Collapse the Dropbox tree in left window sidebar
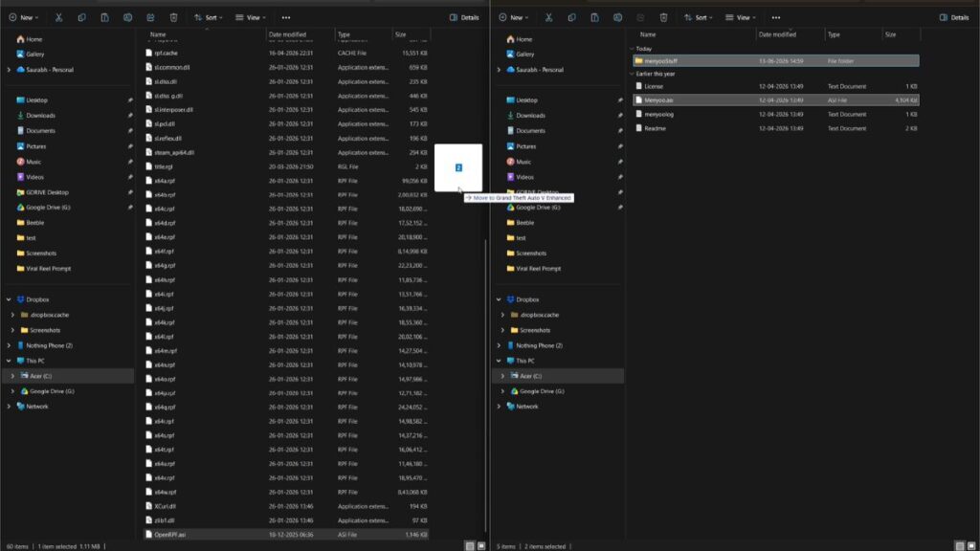This screenshot has width=980, height=551. [9, 299]
